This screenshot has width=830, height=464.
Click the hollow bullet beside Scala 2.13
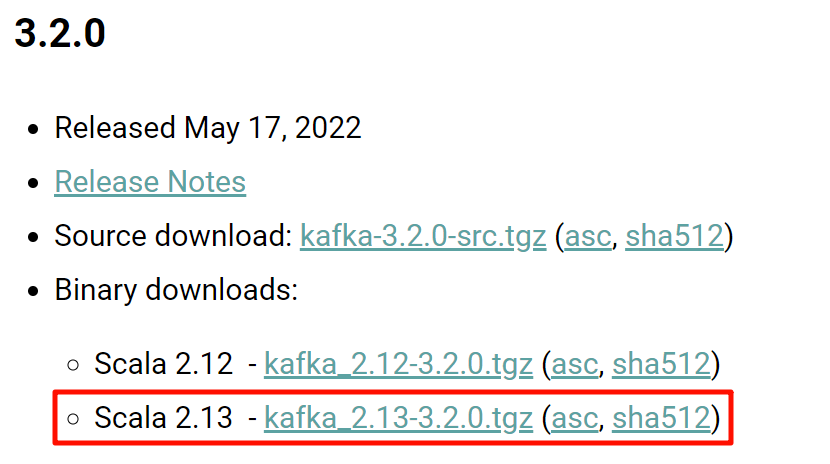coord(74,419)
